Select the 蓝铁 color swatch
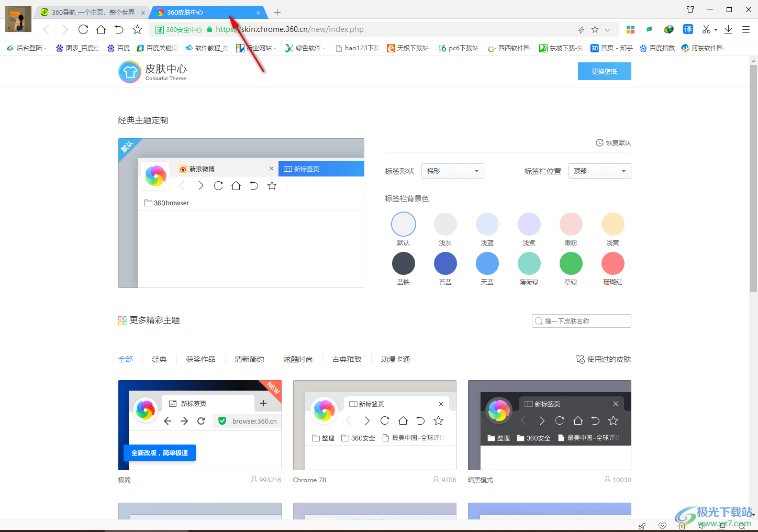This screenshot has height=532, width=758. [x=403, y=263]
